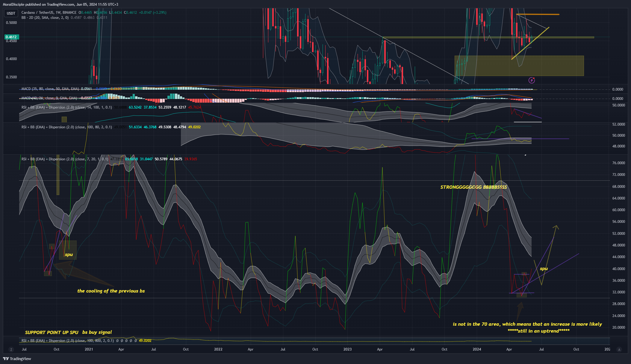Click the 76.0000 RSI scale label

point(618,163)
